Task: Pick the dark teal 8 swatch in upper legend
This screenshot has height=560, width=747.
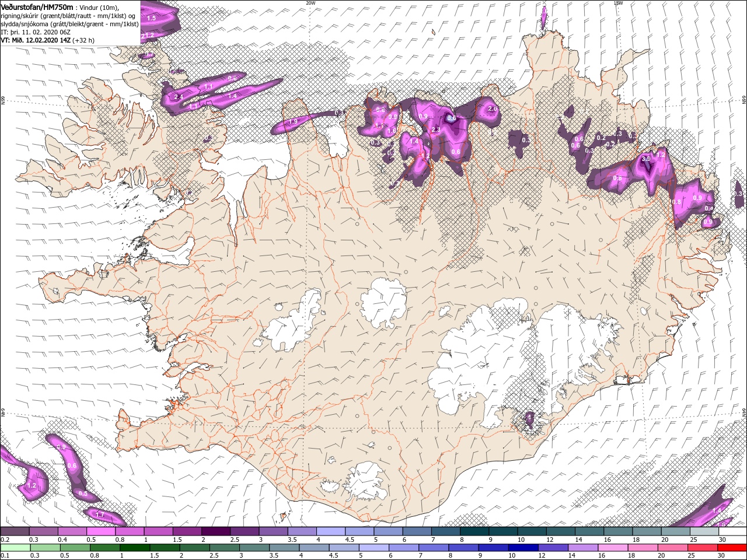Action: 474,531
